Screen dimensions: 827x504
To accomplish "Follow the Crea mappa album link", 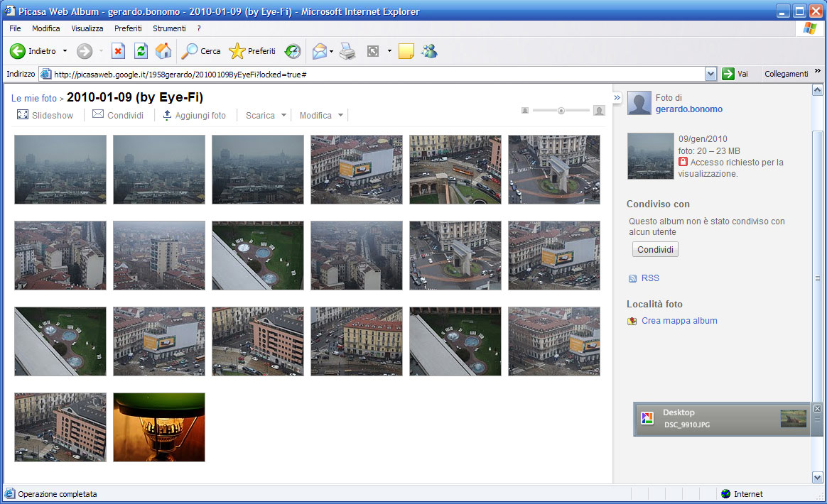I will [x=679, y=321].
